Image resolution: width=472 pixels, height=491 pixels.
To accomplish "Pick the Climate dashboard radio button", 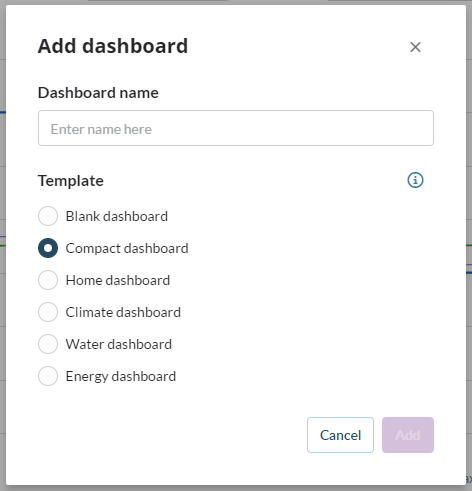I will pos(48,312).
